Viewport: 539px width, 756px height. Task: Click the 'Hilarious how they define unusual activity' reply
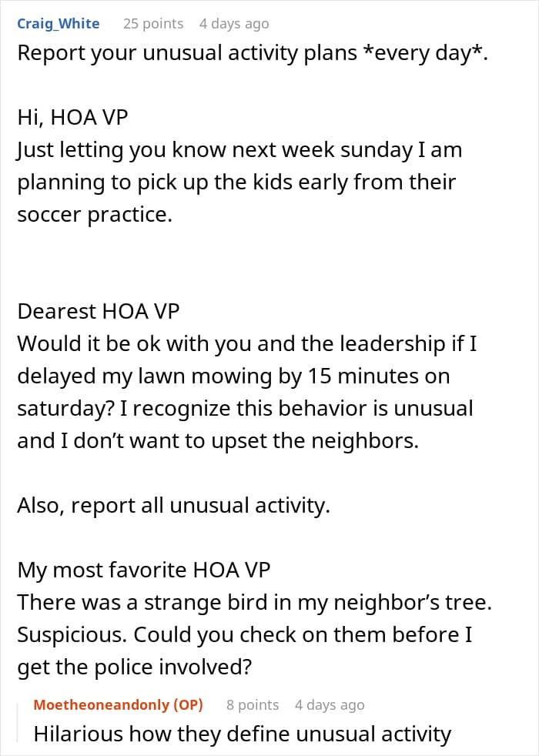pos(243,734)
